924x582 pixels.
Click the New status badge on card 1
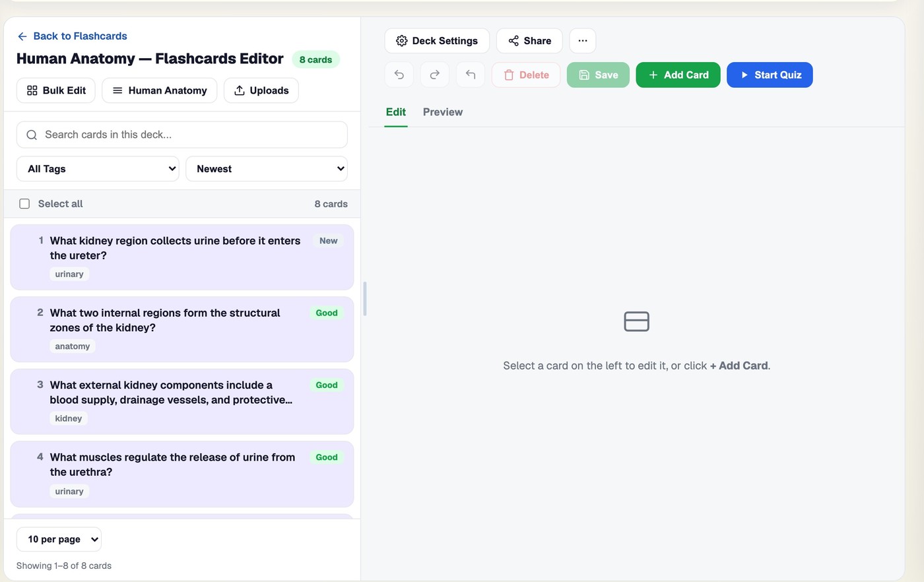[x=329, y=241]
